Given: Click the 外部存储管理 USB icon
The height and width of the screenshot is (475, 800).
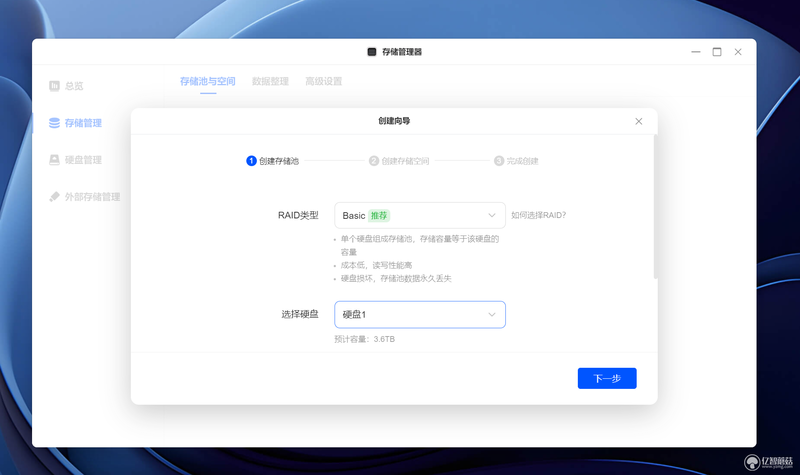Looking at the screenshot, I should [x=54, y=197].
